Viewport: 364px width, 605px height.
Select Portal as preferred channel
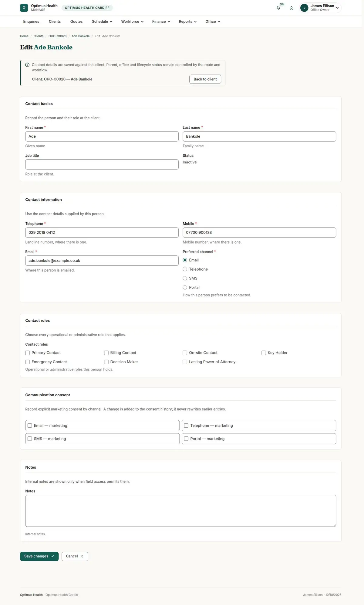(185, 287)
